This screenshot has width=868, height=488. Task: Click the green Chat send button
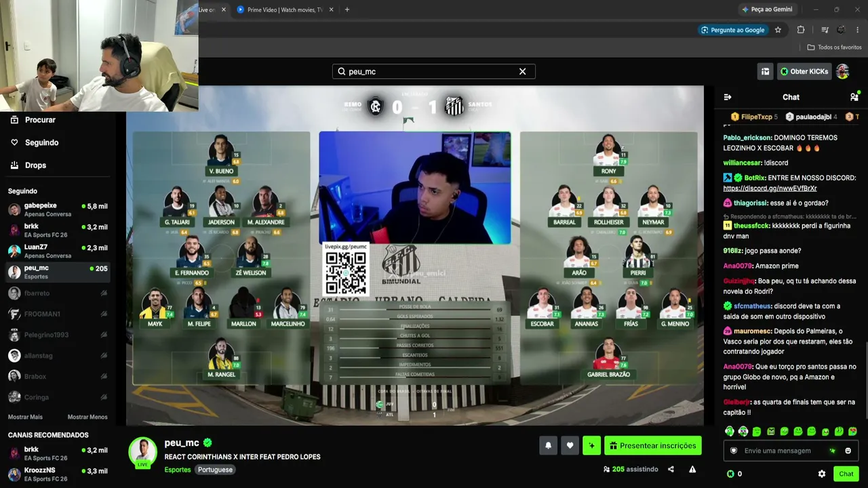pos(846,474)
